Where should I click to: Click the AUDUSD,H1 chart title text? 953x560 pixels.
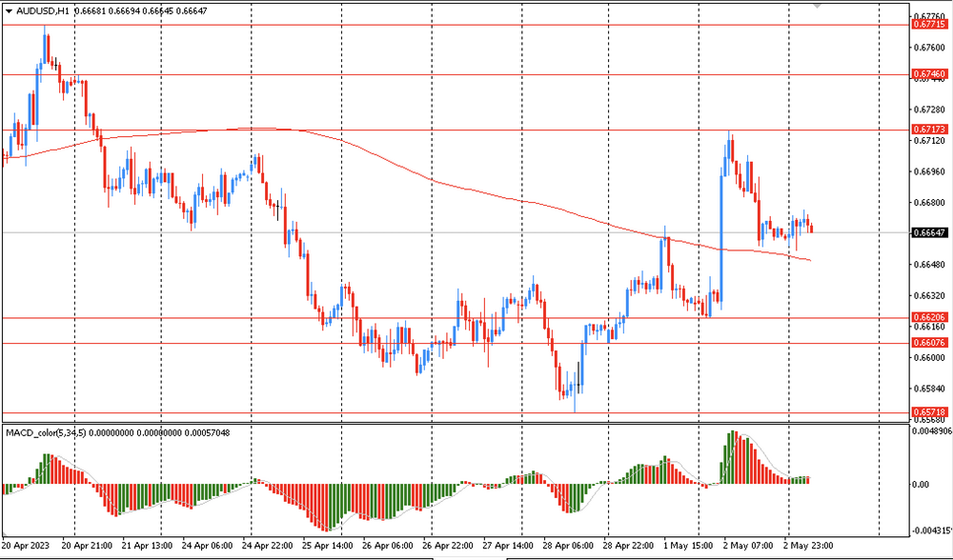[x=43, y=10]
